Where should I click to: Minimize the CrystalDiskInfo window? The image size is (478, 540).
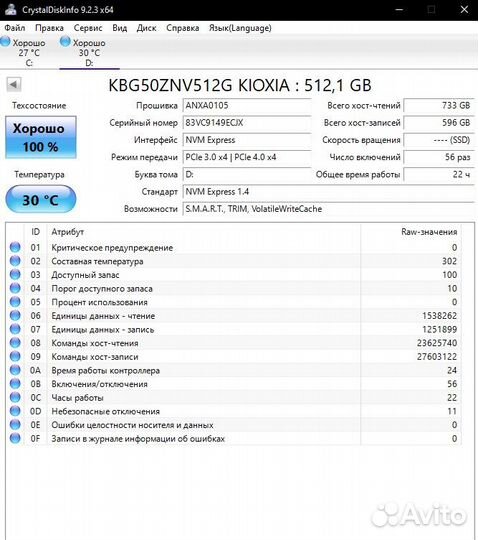point(399,9)
